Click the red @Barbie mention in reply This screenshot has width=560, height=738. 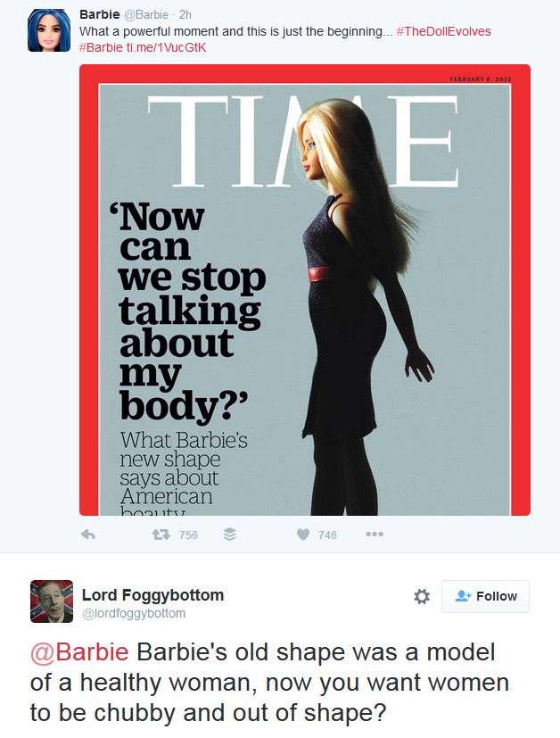tap(79, 652)
